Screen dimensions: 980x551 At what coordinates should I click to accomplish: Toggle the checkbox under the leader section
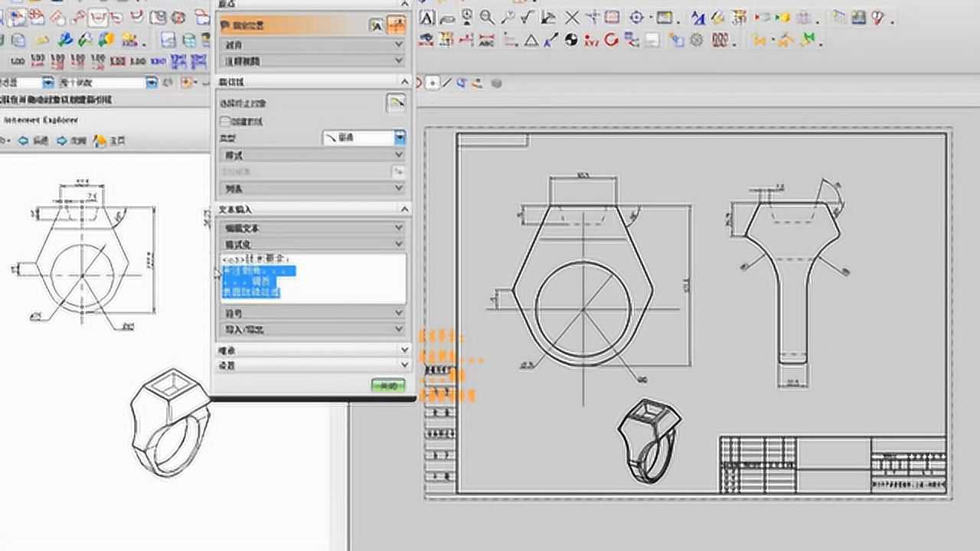pyautogui.click(x=225, y=121)
